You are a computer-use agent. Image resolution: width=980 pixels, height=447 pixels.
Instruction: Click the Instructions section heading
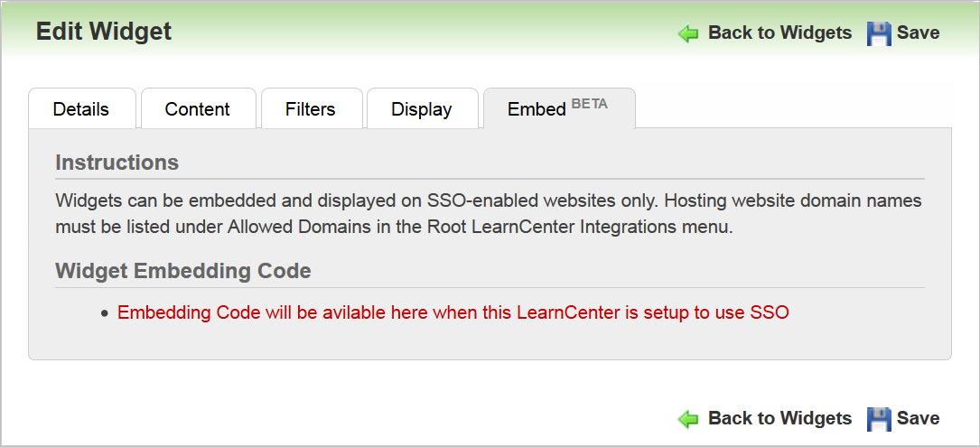coord(117,163)
